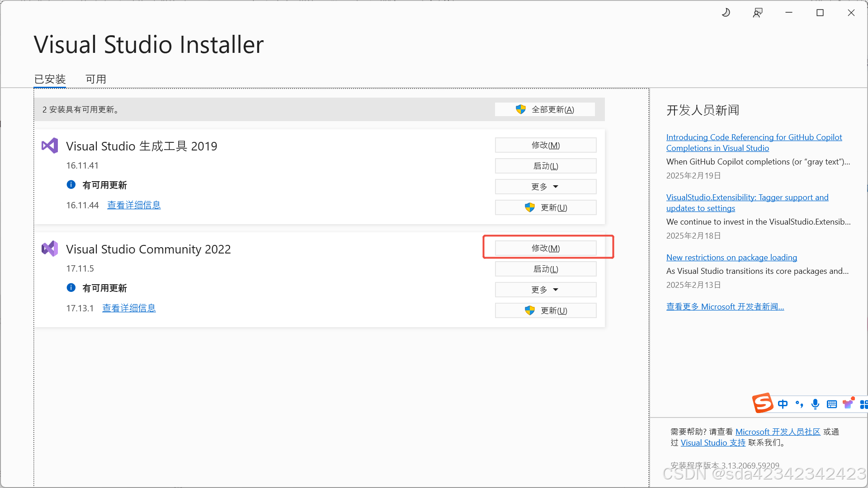Click the orange Sogou input method logo
The height and width of the screenshot is (488, 868).
pyautogui.click(x=763, y=403)
